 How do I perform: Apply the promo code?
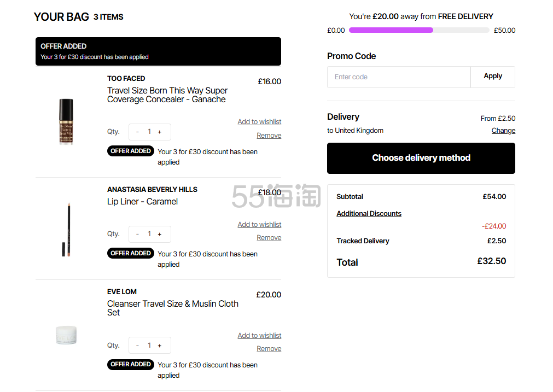493,77
